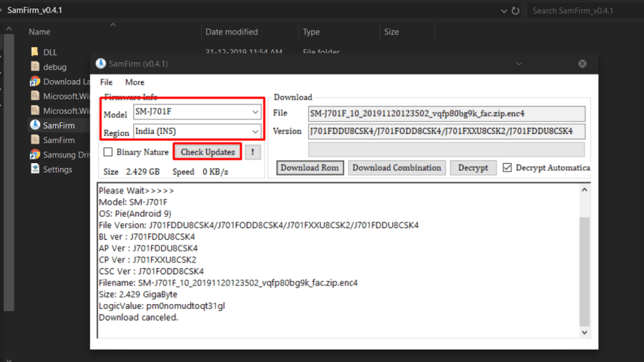Sort Explorer by Type column
644x362 pixels.
pos(311,31)
